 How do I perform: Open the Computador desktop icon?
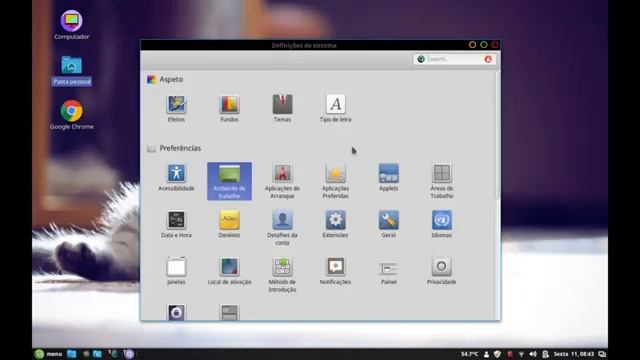tap(71, 25)
